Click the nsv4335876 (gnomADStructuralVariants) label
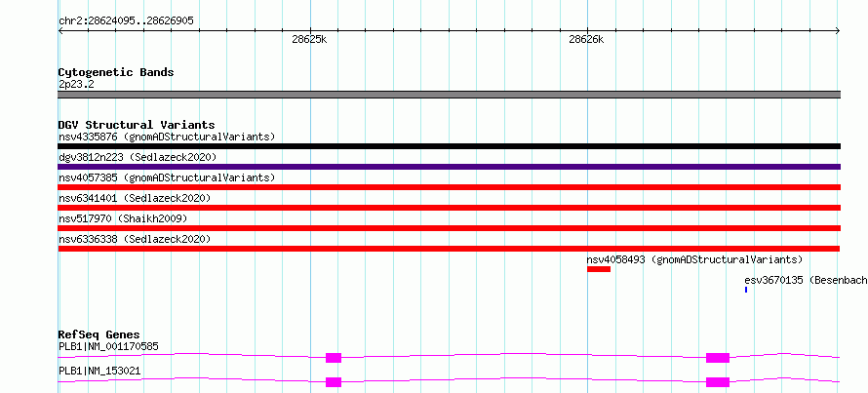Image resolution: width=868 pixels, height=393 pixels. pyautogui.click(x=167, y=137)
